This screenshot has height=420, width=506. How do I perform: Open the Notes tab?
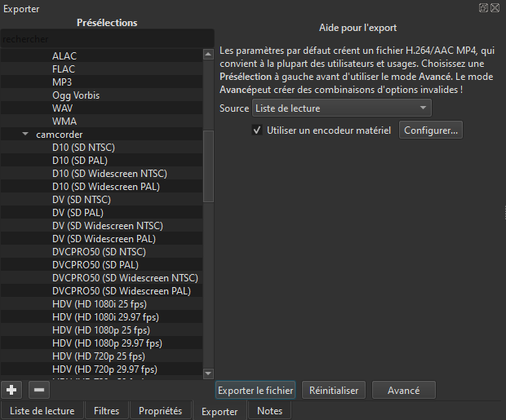[270, 411]
